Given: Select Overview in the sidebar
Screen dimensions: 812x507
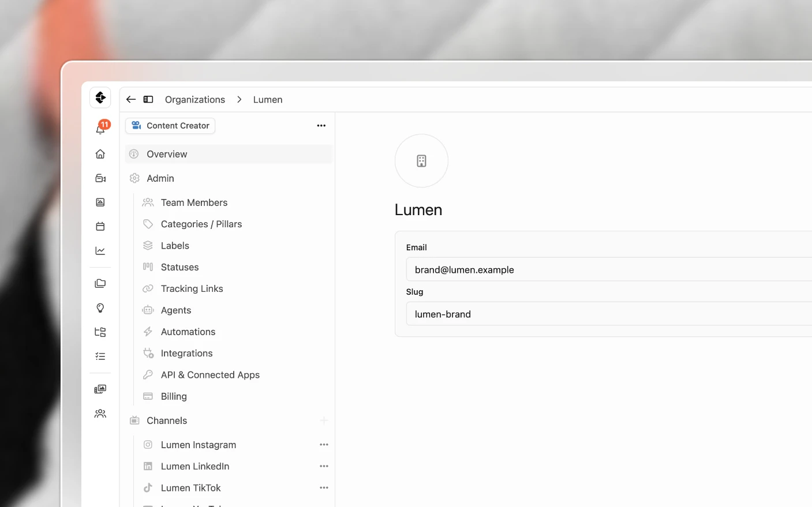Looking at the screenshot, I should pyautogui.click(x=229, y=154).
